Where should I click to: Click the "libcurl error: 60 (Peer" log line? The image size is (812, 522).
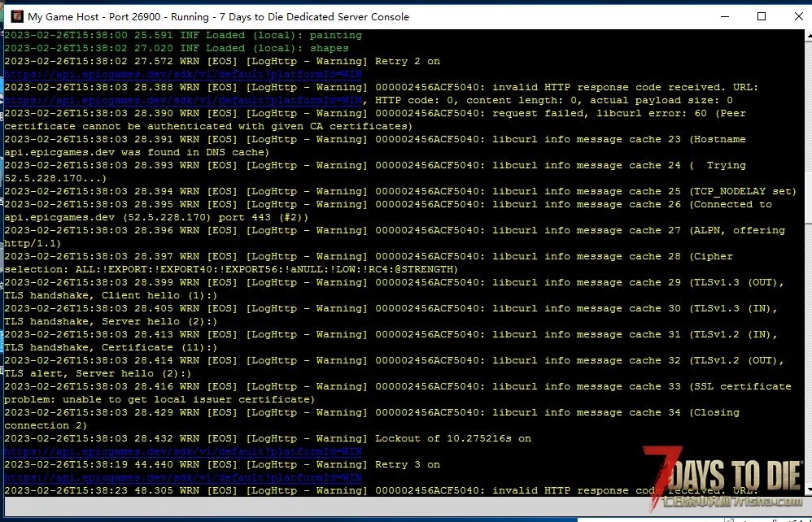click(x=375, y=113)
